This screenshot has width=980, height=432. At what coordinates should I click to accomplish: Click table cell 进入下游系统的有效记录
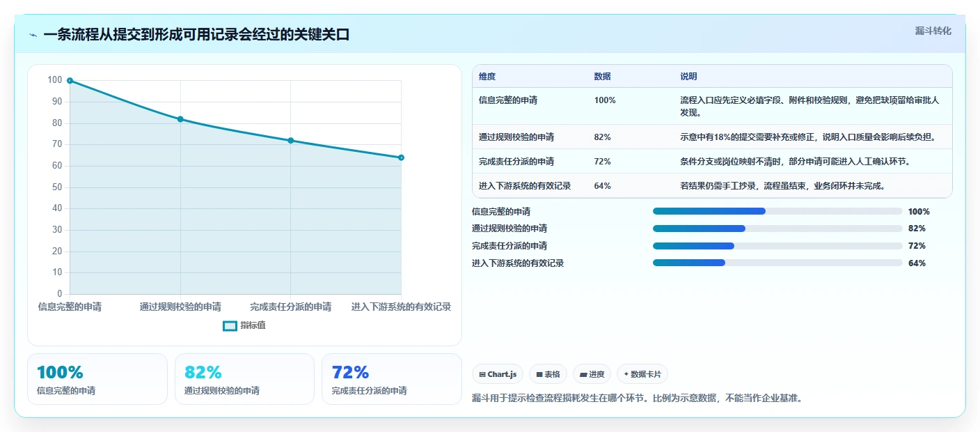click(525, 186)
